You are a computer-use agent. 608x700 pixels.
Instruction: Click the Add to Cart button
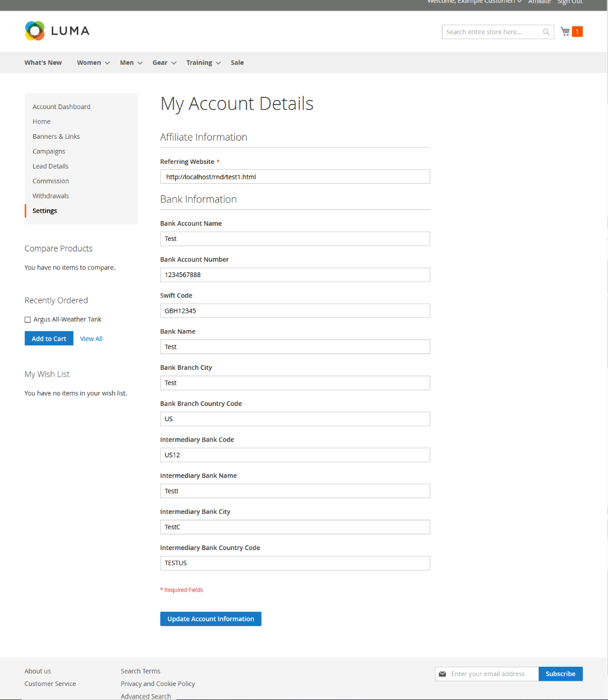click(x=49, y=338)
